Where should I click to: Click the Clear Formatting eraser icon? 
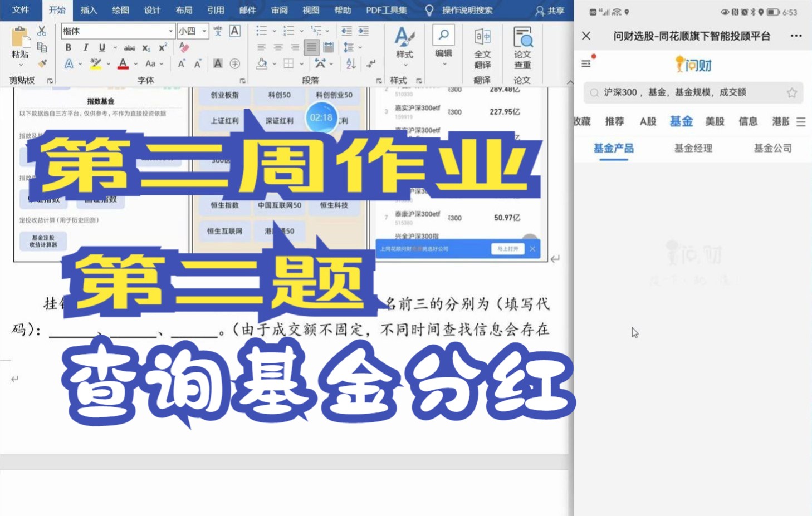click(x=184, y=47)
